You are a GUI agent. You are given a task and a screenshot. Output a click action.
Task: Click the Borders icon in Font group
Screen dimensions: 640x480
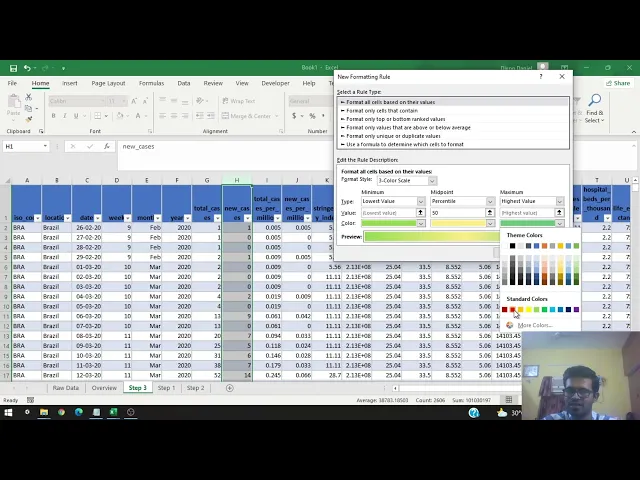pyautogui.click(x=98, y=116)
